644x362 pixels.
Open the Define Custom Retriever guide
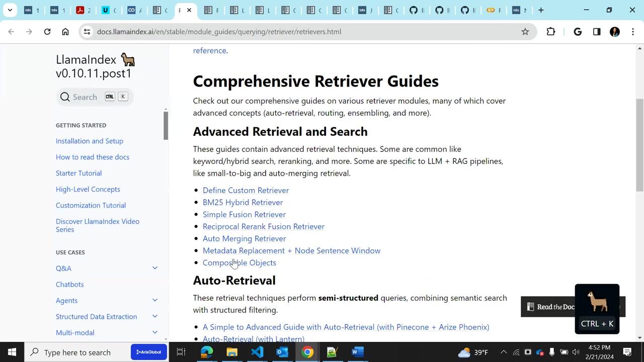246,190
